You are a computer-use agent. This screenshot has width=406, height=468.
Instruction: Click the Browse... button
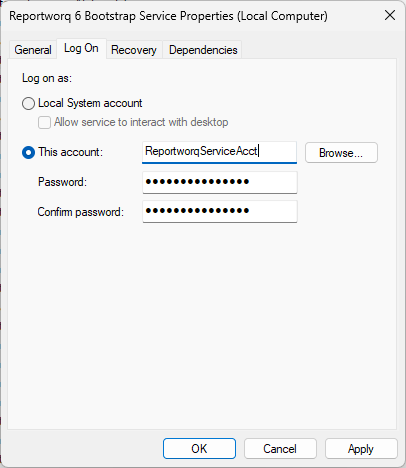[341, 153]
